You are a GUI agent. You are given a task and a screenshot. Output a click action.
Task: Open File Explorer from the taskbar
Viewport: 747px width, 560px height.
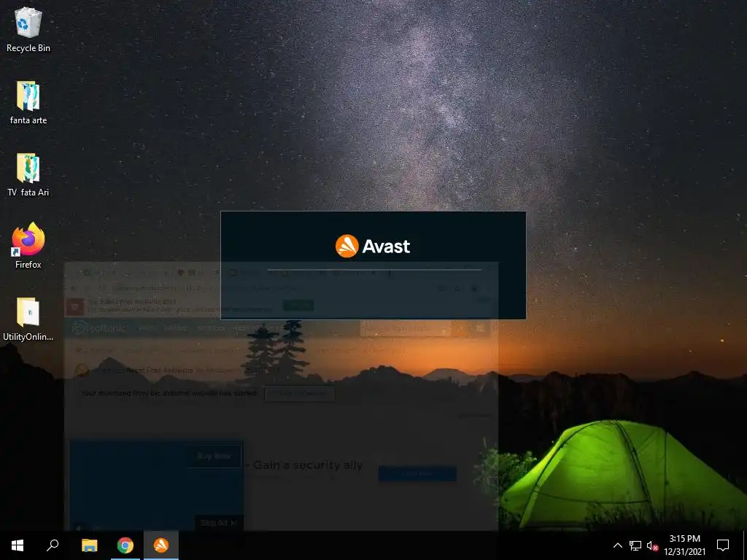click(89, 545)
